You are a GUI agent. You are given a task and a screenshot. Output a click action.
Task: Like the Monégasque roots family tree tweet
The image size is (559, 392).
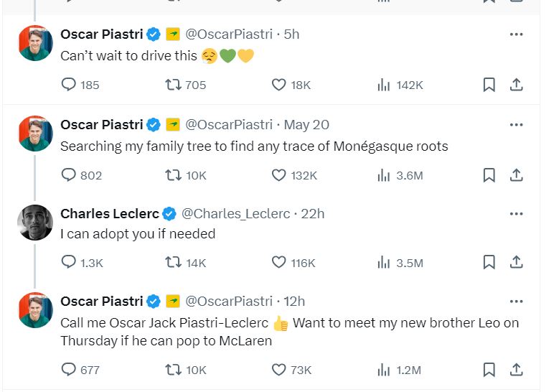pos(279,175)
